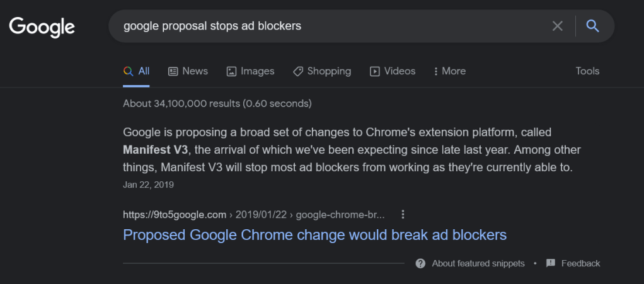644x284 pixels.
Task: Click the magnifying glass search button
Action: (x=592, y=26)
